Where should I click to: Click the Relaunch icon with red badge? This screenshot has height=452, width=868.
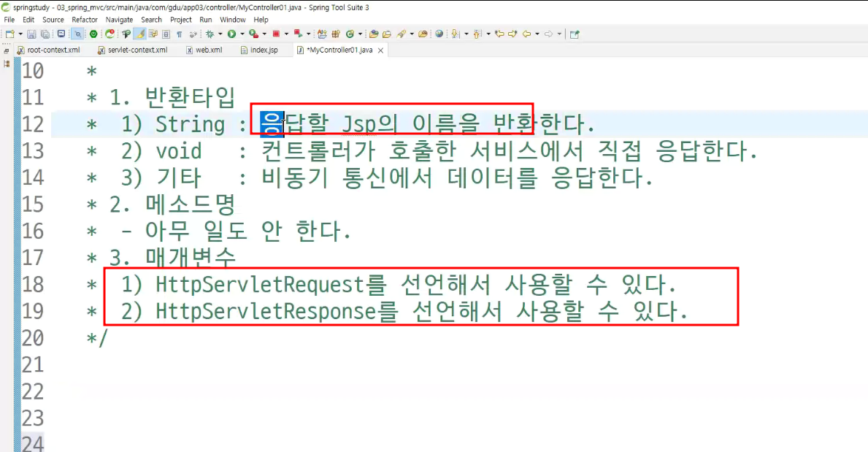pos(110,34)
